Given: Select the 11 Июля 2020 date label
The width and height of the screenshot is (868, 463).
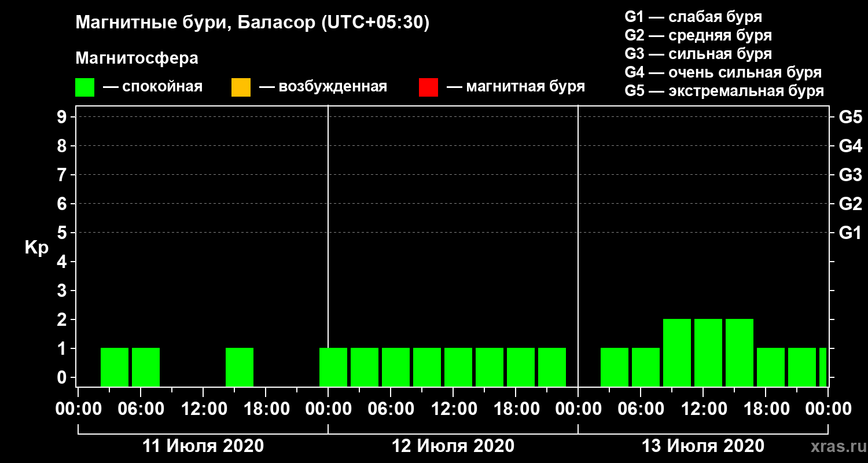Looking at the screenshot, I should coord(203,446).
